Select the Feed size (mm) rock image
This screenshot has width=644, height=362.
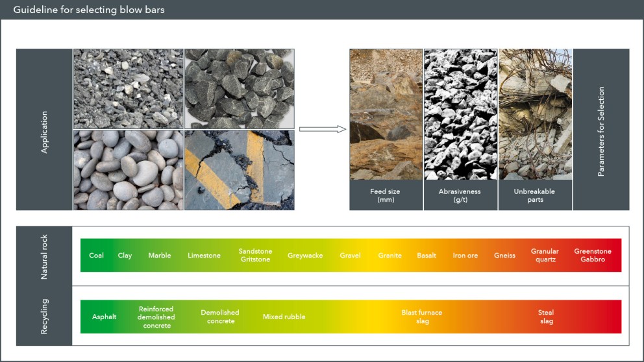click(x=386, y=115)
